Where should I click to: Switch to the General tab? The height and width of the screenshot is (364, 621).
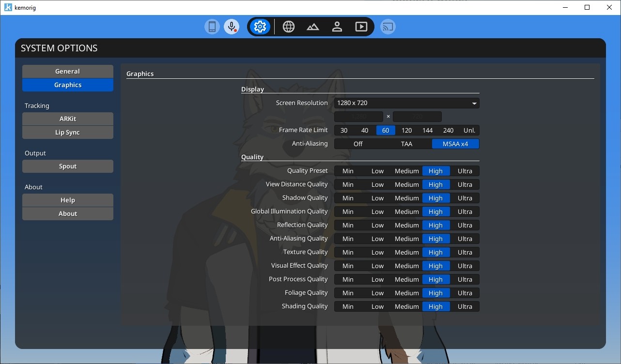67,71
